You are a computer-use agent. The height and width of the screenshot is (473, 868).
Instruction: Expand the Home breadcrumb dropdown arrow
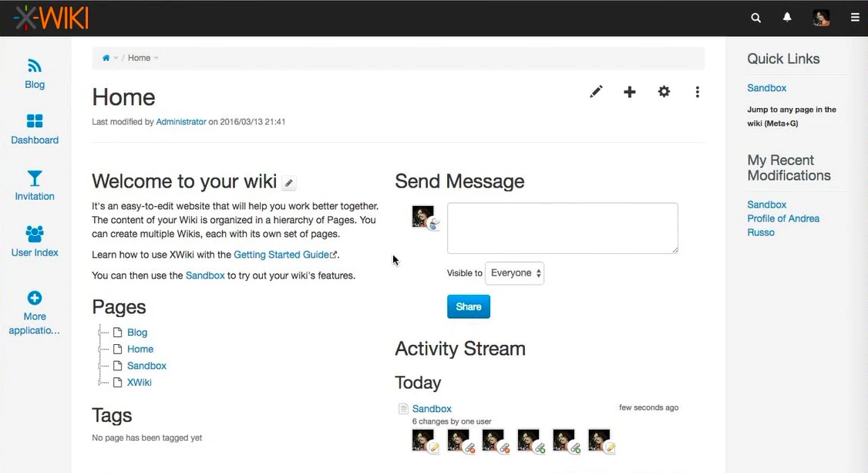pos(156,58)
